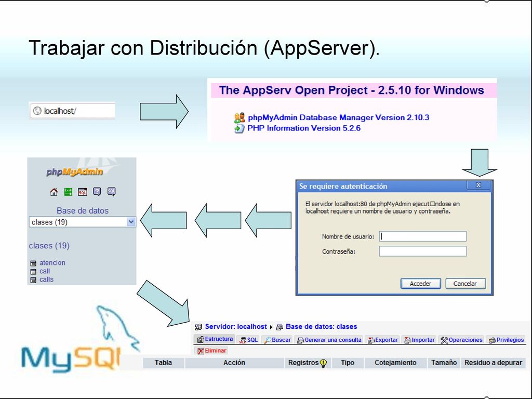Click the phpMyAdmin users icon on AppServ page
The width and height of the screenshot is (532, 399).
[240, 118]
